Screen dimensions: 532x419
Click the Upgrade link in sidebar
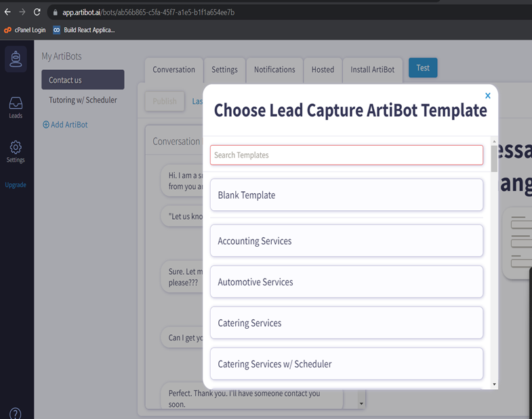click(16, 185)
